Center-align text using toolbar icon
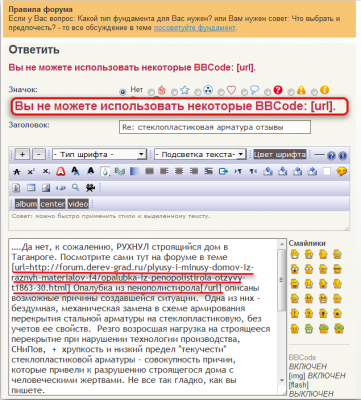This screenshot has height=400, width=361. [x=179, y=171]
